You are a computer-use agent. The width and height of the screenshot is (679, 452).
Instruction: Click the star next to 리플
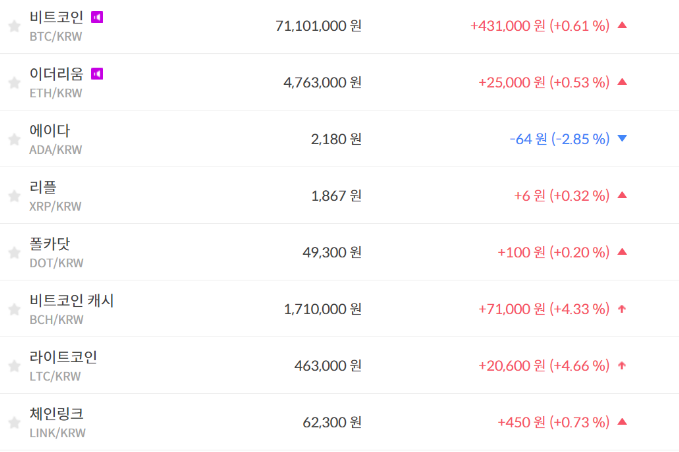click(14, 196)
